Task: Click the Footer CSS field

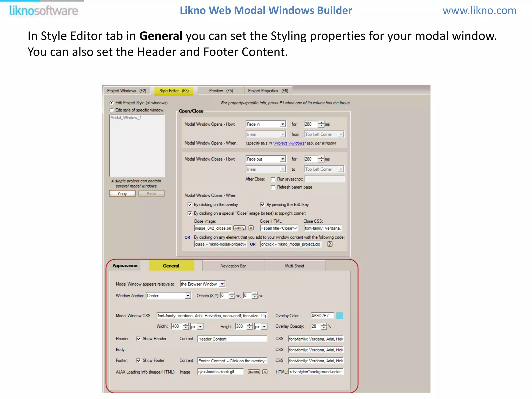Action: [316, 361]
